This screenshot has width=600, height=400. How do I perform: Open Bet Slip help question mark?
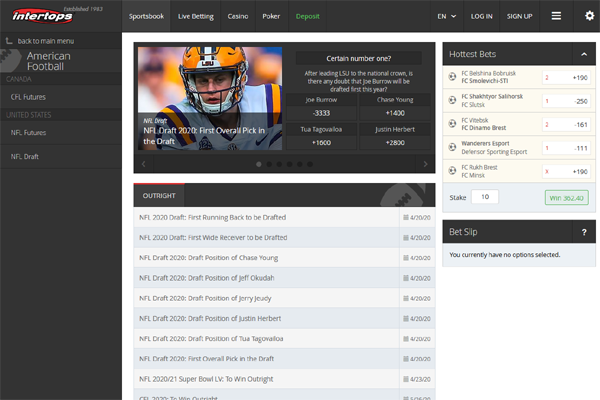point(584,232)
